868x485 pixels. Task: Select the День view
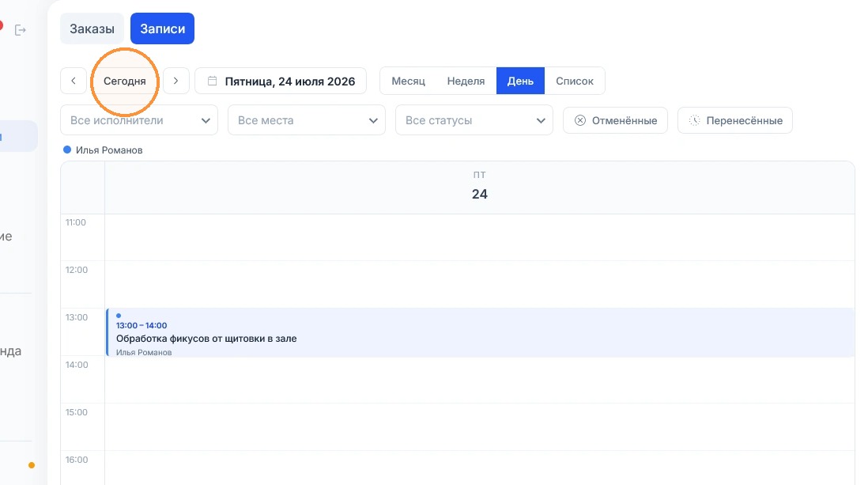pyautogui.click(x=520, y=81)
